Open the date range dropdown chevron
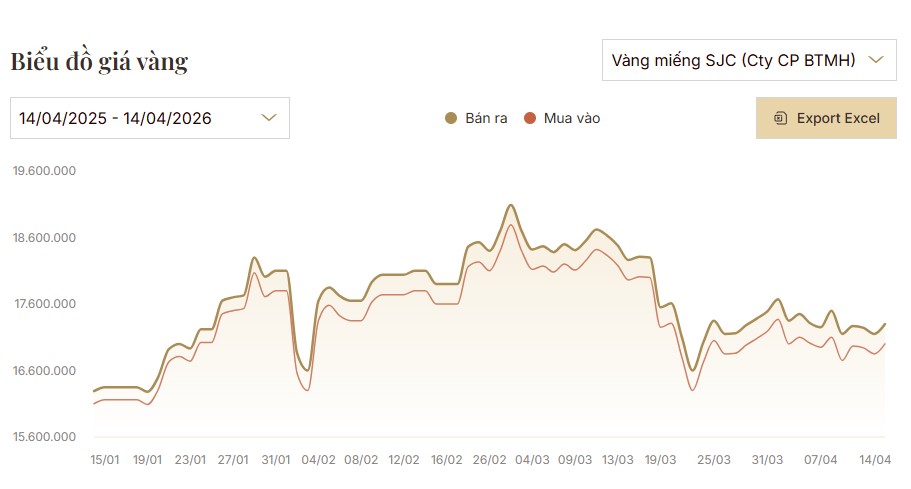 pos(268,118)
